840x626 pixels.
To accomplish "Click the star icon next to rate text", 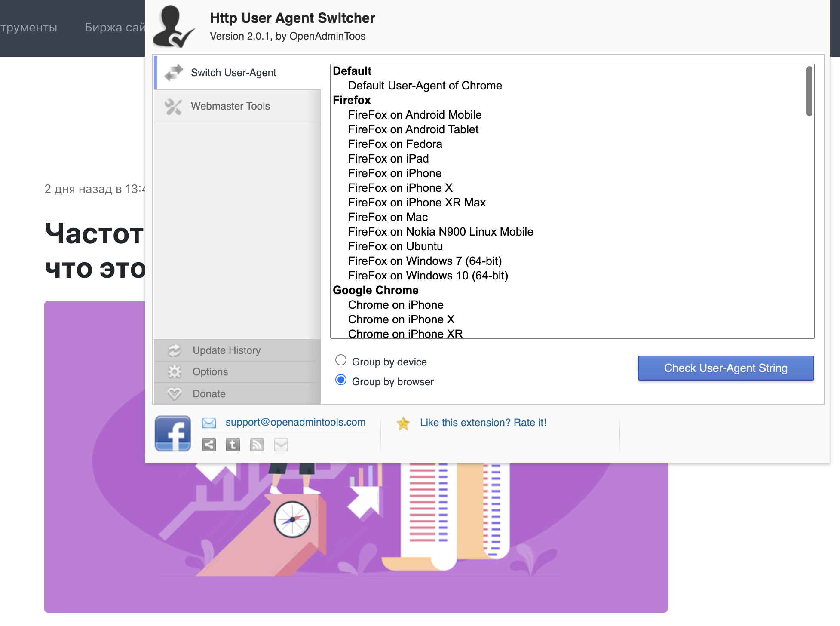I will 403,423.
